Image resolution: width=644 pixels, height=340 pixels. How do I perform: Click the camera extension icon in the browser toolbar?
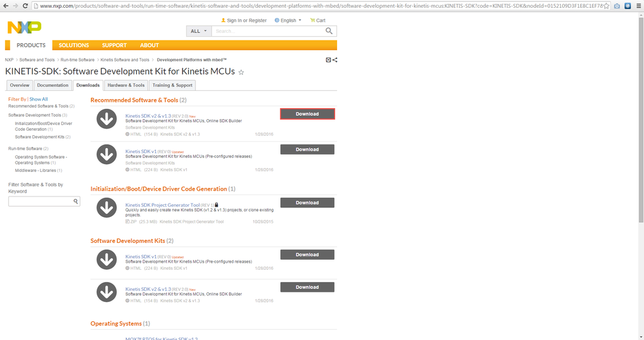pos(617,6)
